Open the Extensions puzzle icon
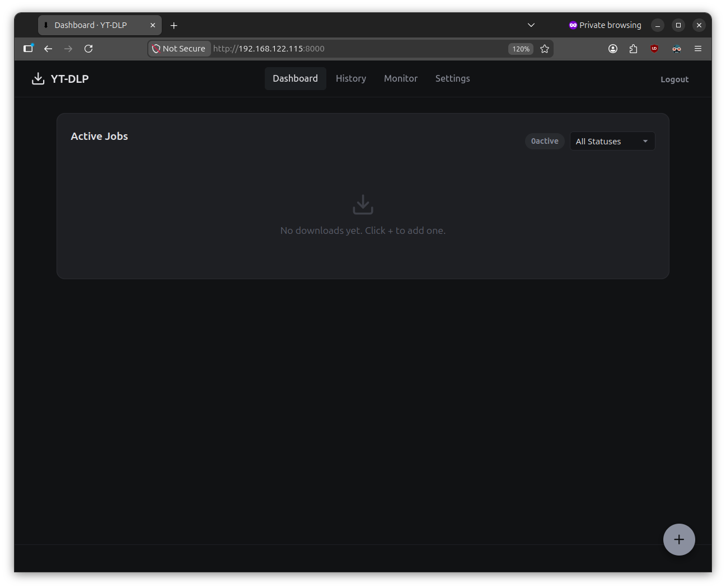 point(633,49)
